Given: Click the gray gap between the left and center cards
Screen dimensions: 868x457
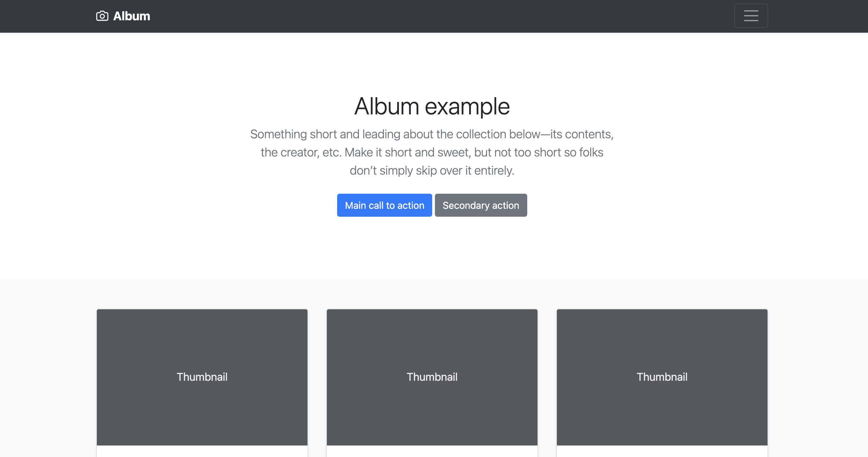Looking at the screenshot, I should coord(317,377).
